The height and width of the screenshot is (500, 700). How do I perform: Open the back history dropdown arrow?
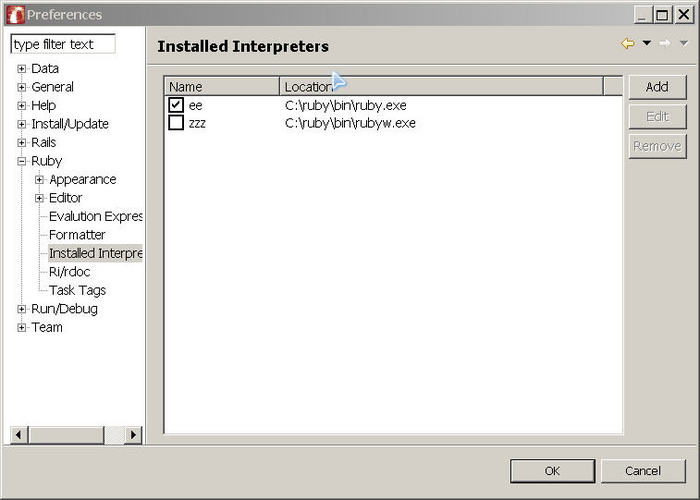click(646, 43)
